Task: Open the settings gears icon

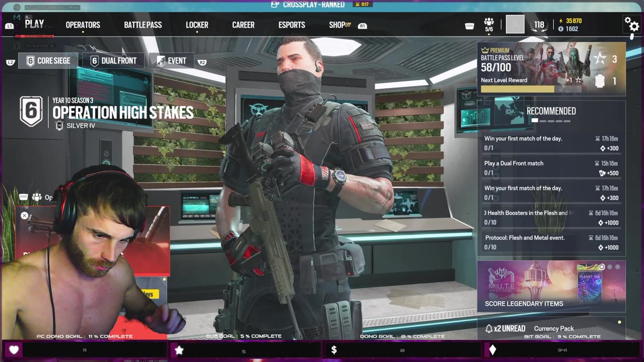Action: pyautogui.click(x=631, y=24)
